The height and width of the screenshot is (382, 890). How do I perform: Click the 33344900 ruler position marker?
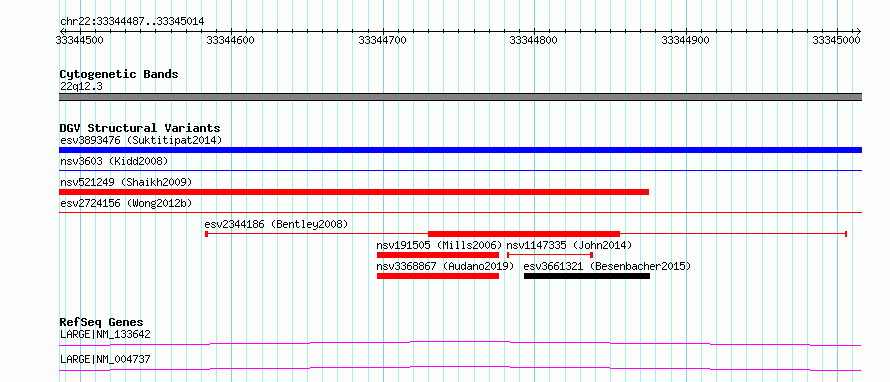(x=686, y=40)
